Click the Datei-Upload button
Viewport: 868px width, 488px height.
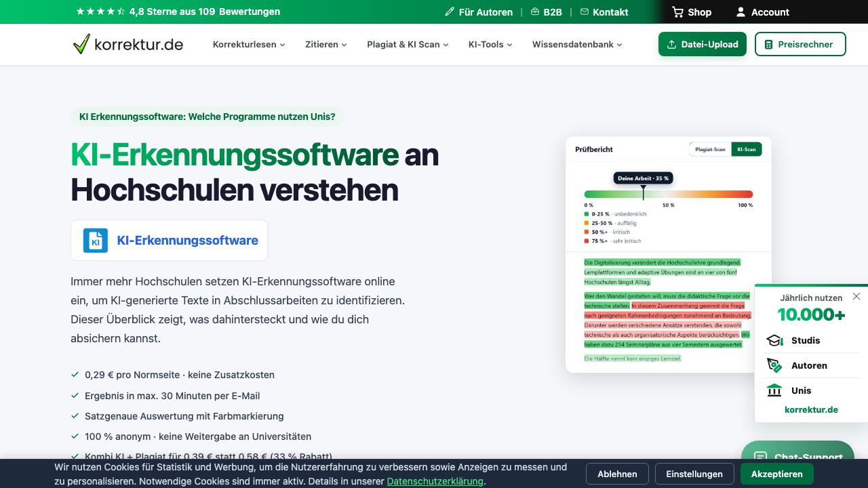pyautogui.click(x=703, y=44)
